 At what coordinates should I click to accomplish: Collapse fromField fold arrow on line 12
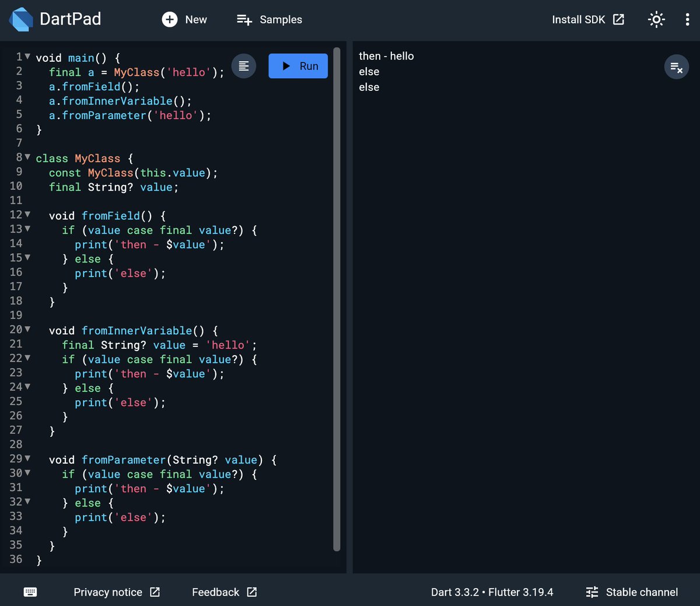pyautogui.click(x=27, y=215)
